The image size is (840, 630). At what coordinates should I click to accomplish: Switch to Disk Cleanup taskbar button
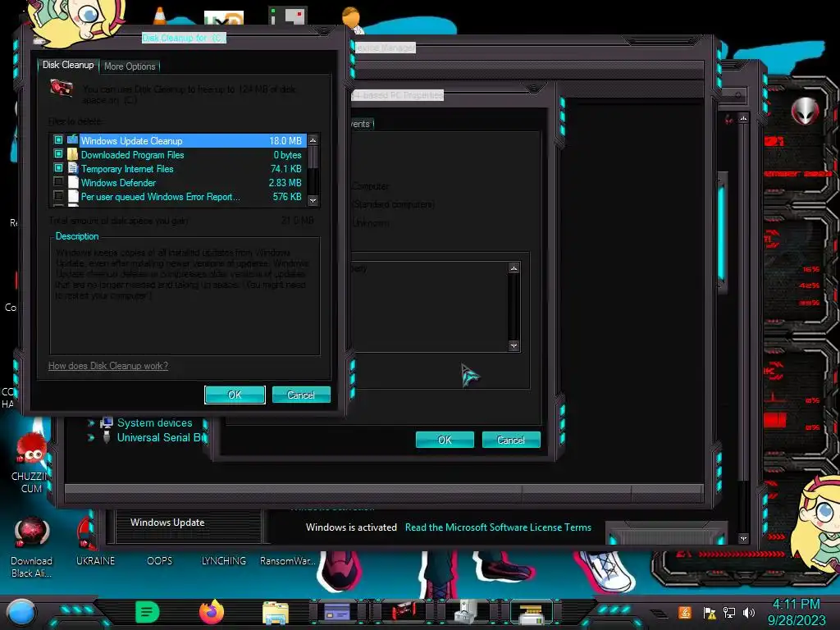click(404, 610)
